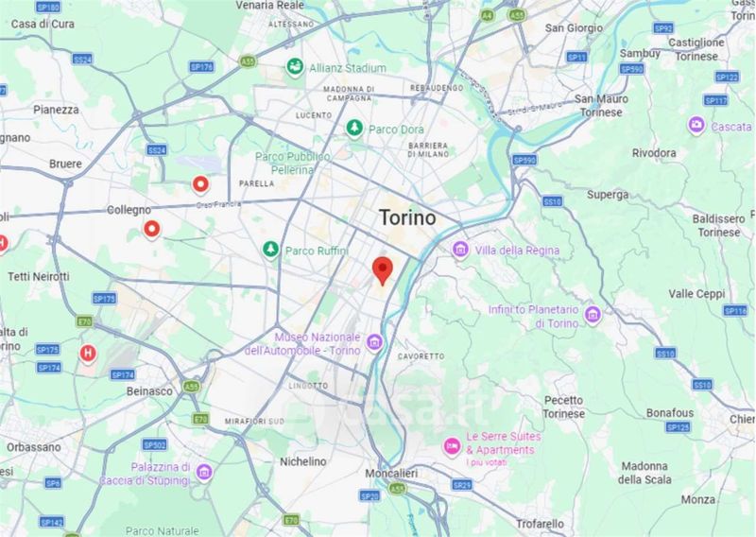Open the Palazzina di Caccia Stupinigi icon
Viewport: 756px width, 537px height.
pos(204,472)
